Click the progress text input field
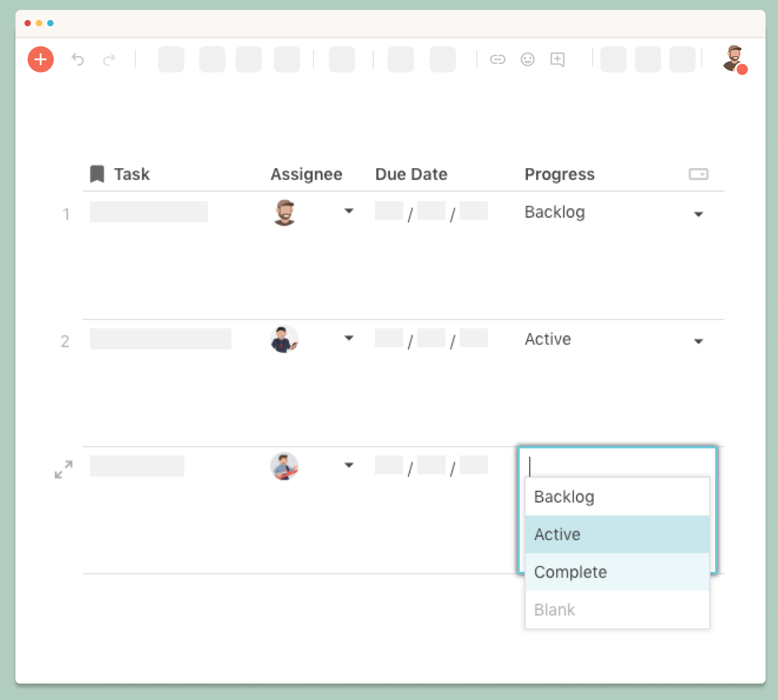 pos(617,466)
